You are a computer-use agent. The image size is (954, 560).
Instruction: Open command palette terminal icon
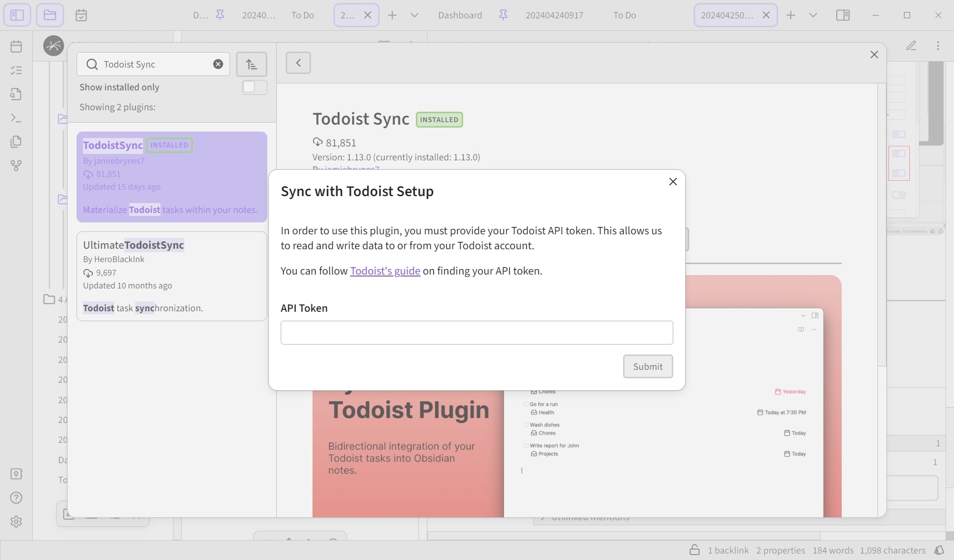(16, 118)
